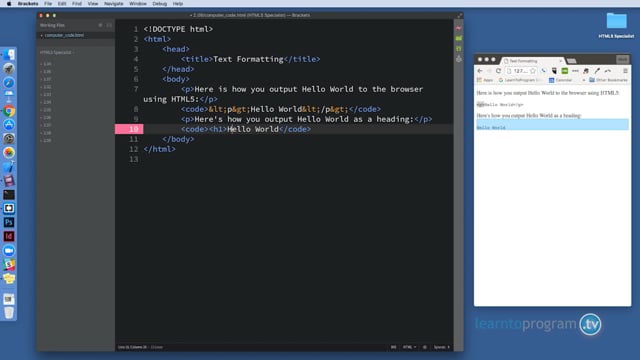Click the highlighted 'Hello World' output in Chrome
Image resolution: width=640 pixels, height=360 pixels.
pyautogui.click(x=491, y=128)
